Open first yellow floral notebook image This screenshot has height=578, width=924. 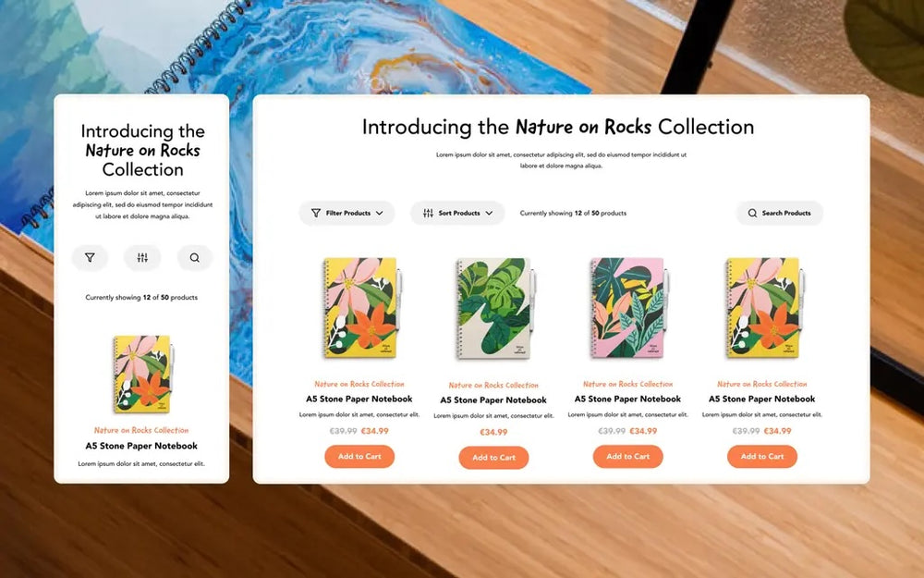click(362, 307)
